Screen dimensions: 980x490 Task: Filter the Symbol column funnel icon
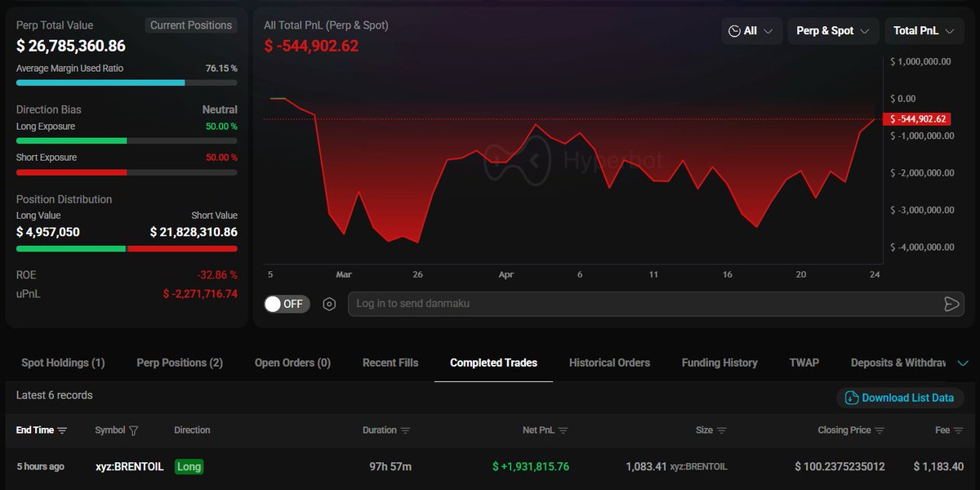click(134, 430)
